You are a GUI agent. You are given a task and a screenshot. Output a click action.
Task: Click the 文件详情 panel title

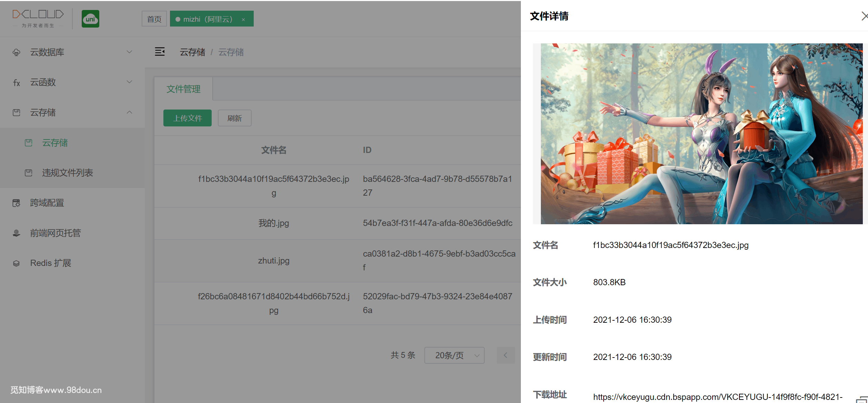(x=549, y=16)
